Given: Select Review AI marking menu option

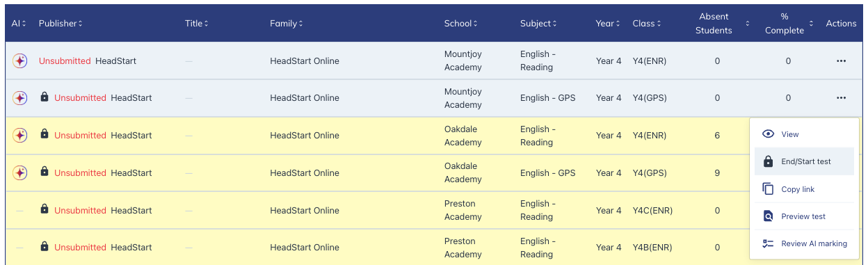Looking at the screenshot, I should click(x=804, y=243).
